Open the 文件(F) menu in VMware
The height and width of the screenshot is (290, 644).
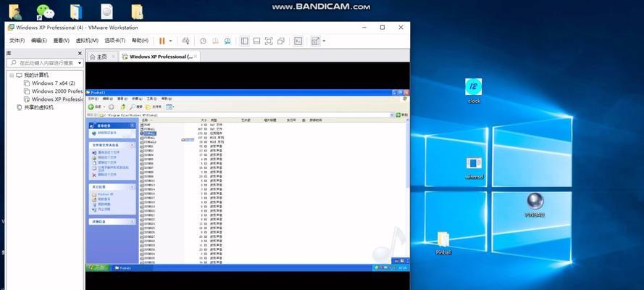click(17, 41)
